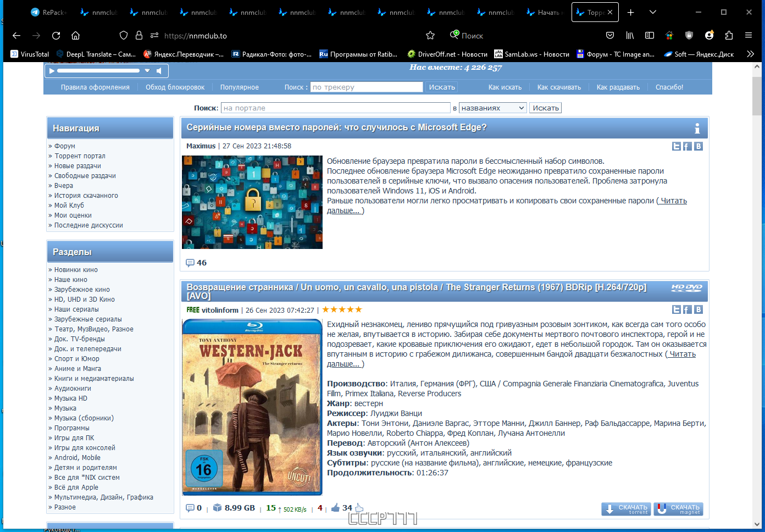Click the speaker icon in the audio player
765x532 pixels.
tap(160, 70)
